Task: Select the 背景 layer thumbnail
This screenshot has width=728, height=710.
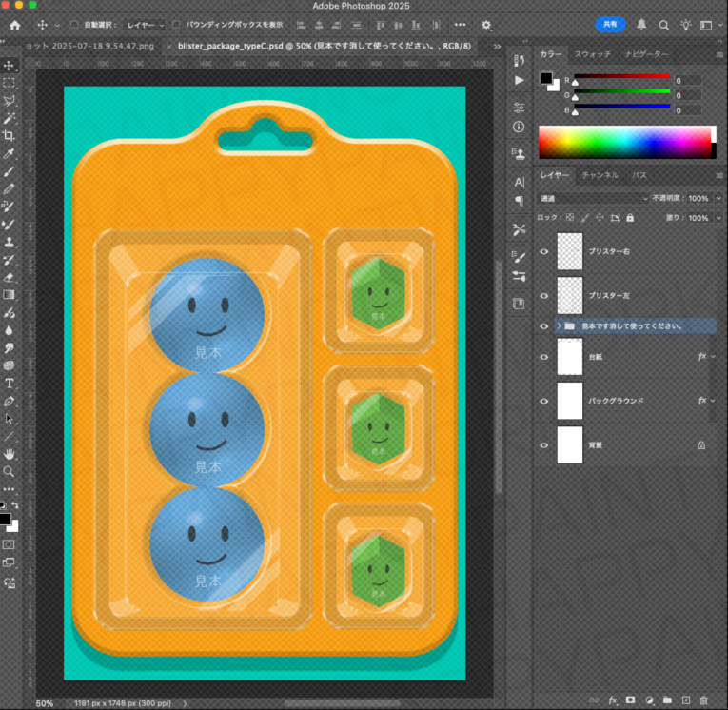Action: 569,444
